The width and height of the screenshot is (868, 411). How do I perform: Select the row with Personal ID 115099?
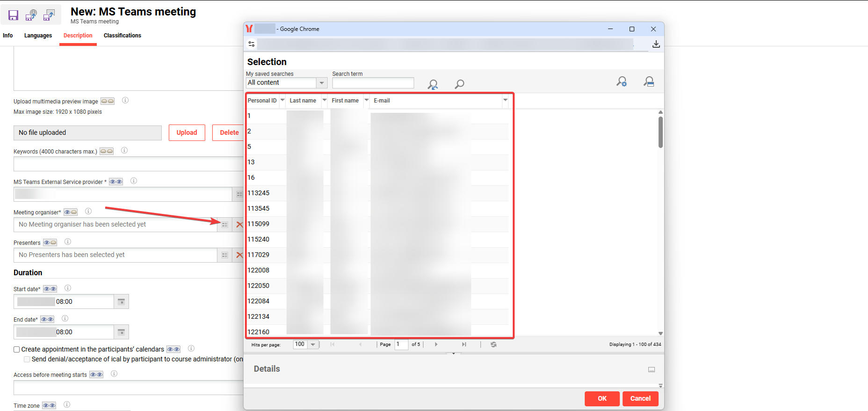(378, 224)
